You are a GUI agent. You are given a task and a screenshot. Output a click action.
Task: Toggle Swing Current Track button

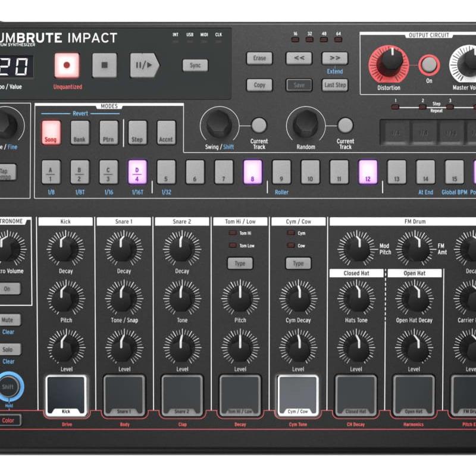click(x=259, y=125)
